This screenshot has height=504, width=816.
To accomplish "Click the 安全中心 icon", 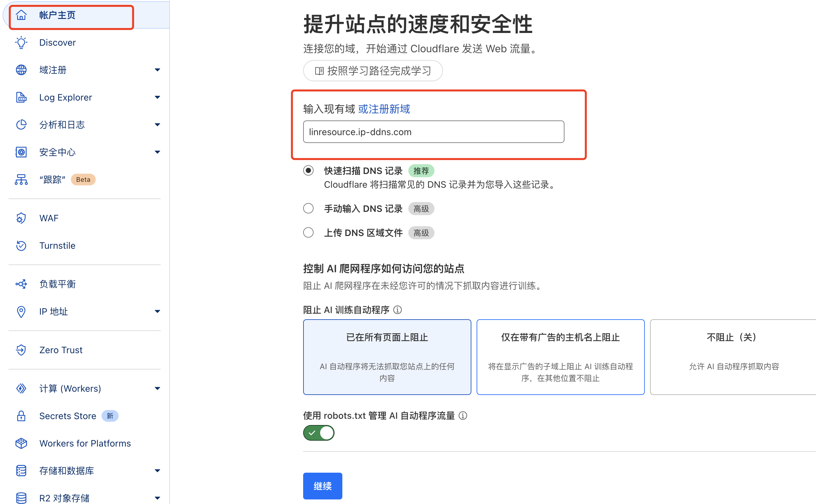I will [21, 152].
